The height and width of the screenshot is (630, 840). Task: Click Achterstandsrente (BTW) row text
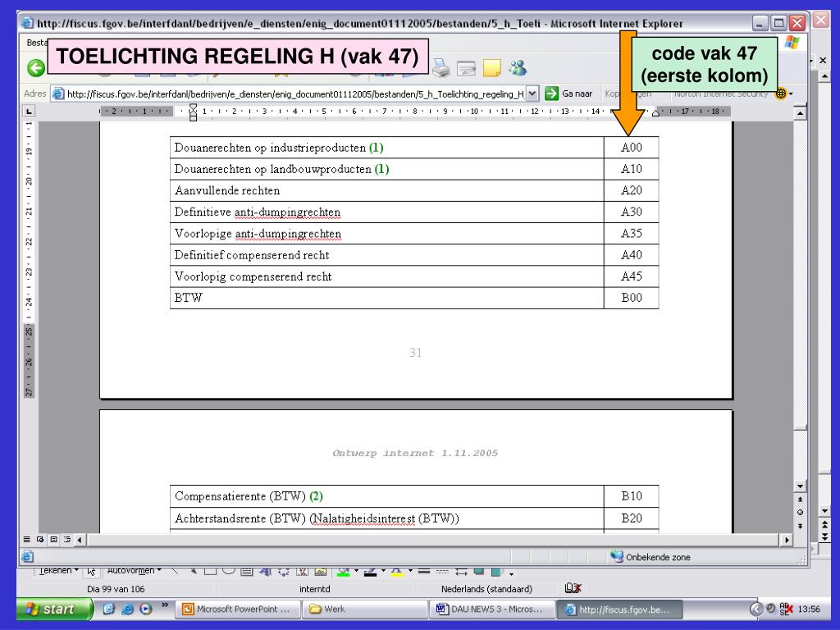tap(317, 518)
